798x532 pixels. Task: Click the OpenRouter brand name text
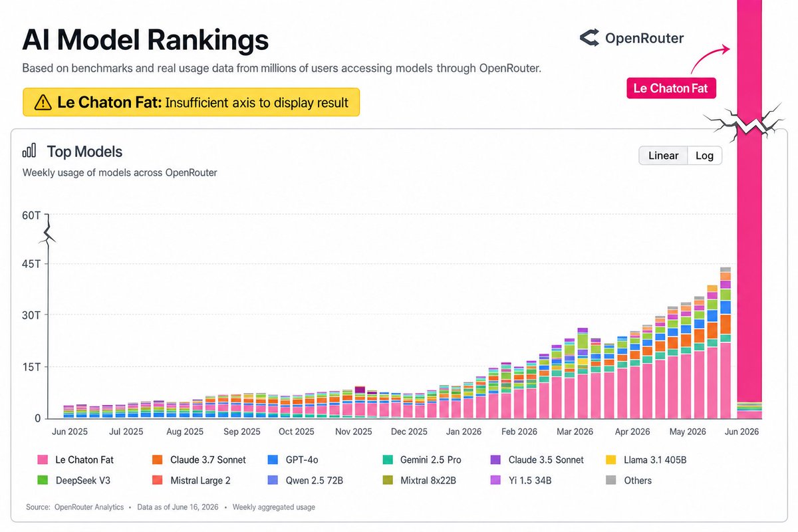coord(644,39)
